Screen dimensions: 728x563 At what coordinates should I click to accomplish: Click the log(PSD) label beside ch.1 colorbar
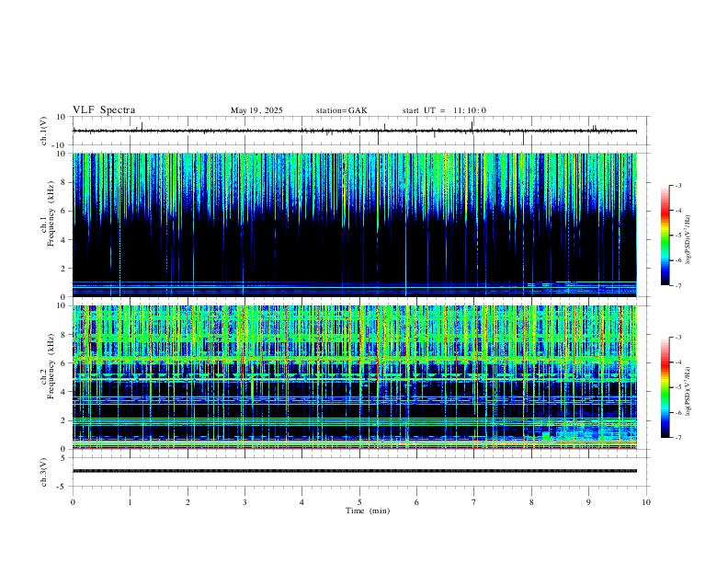coord(688,239)
